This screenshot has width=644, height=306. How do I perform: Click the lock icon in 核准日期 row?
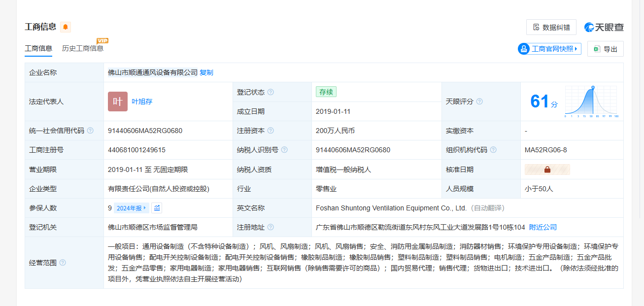547,170
